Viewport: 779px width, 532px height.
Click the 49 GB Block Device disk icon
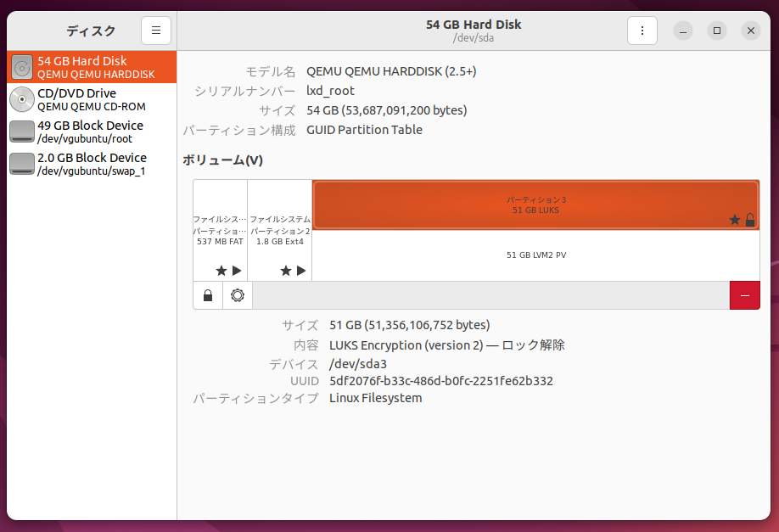[x=21, y=132]
